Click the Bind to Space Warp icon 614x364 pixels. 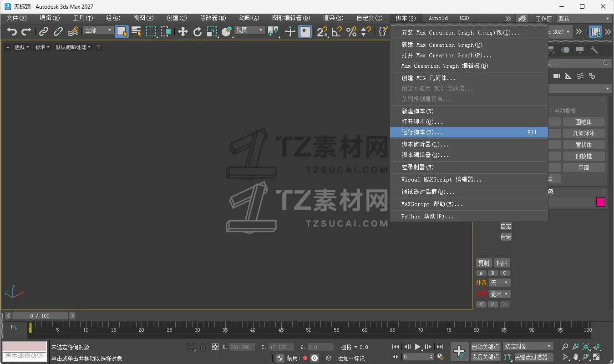pyautogui.click(x=73, y=31)
